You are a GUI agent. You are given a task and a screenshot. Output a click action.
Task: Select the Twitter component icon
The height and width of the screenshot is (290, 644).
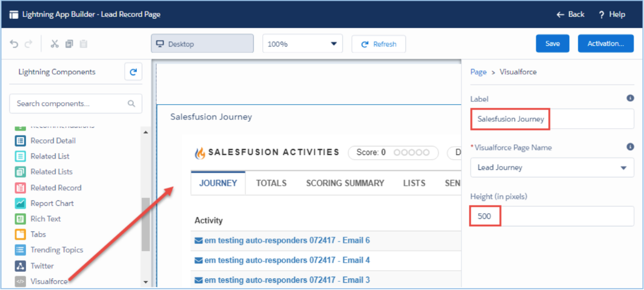21,266
